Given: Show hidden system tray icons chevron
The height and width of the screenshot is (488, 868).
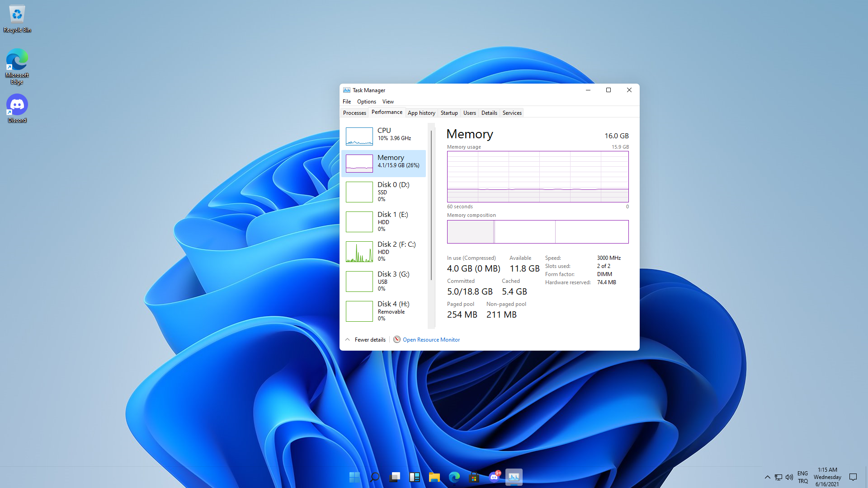Looking at the screenshot, I should click(767, 477).
